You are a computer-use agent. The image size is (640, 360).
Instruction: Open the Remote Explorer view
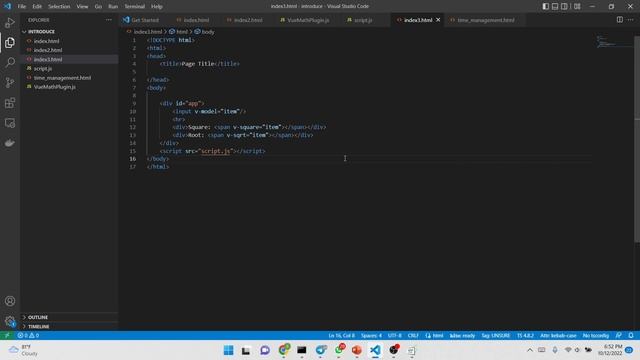click(x=10, y=123)
